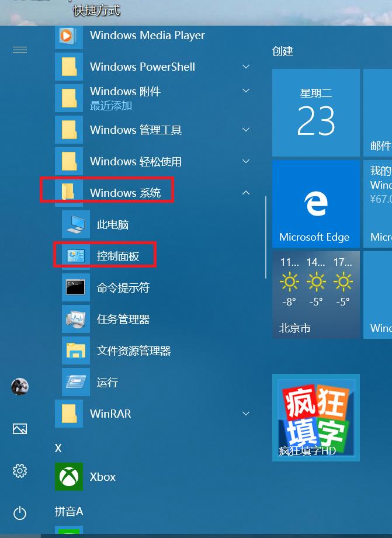Click the Windows 轻松使用 folder icon
Screen dimensions: 392x538
(x=69, y=161)
